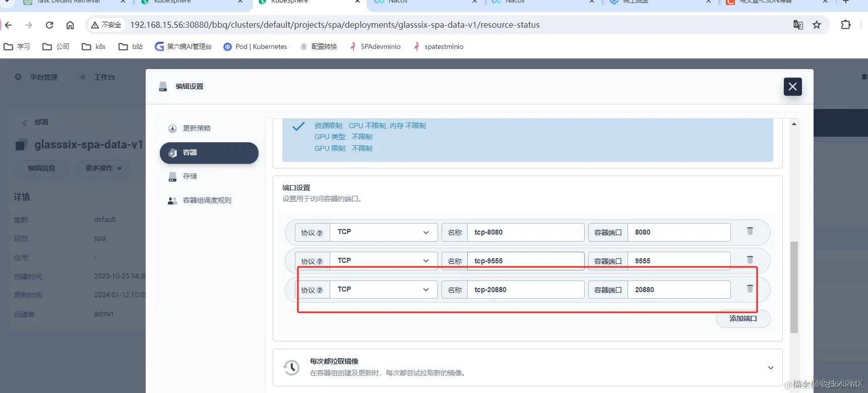Open the 容器组调度规则 tab

coord(209,200)
